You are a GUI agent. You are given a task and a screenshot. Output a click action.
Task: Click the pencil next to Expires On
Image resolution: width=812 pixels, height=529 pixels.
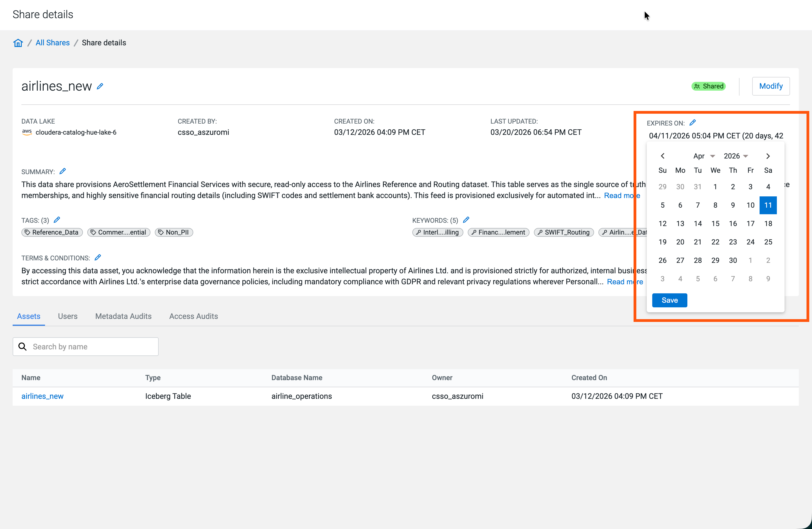tap(692, 122)
